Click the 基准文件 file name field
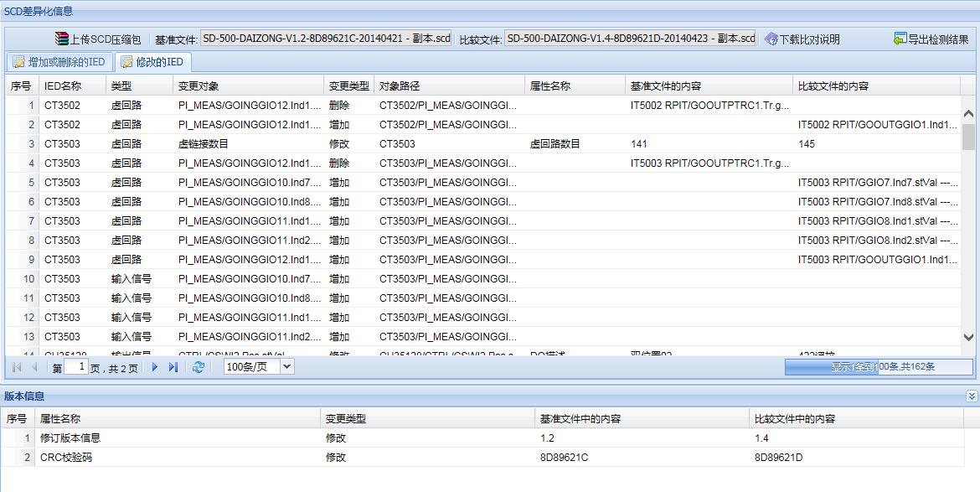The image size is (980, 492). click(x=327, y=39)
